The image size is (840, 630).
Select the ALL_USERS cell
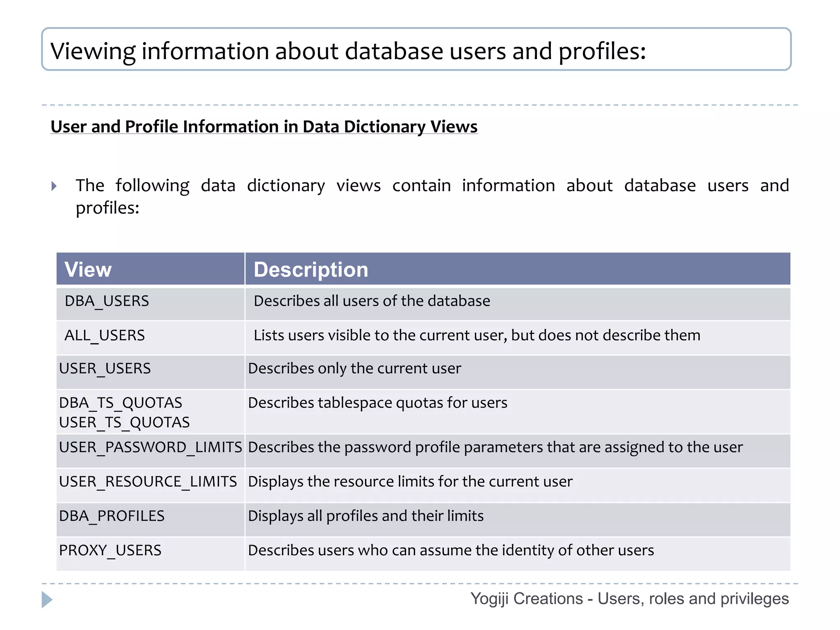point(151,338)
